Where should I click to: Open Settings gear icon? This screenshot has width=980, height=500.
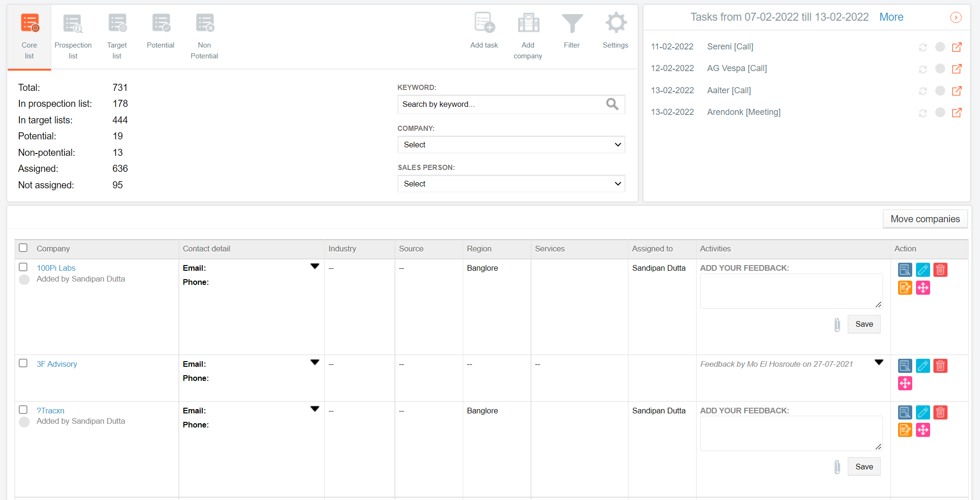pyautogui.click(x=615, y=23)
